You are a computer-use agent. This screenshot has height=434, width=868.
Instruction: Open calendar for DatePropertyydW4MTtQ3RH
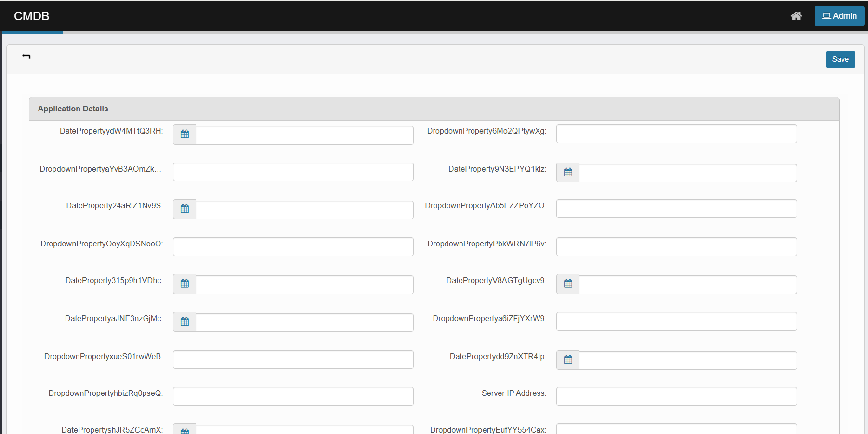[x=184, y=135]
